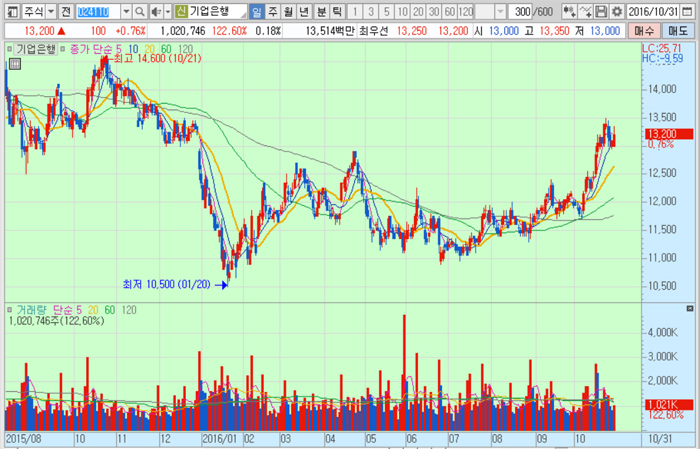Click the 60-day moving average color label
The image size is (700, 449).
(163, 47)
